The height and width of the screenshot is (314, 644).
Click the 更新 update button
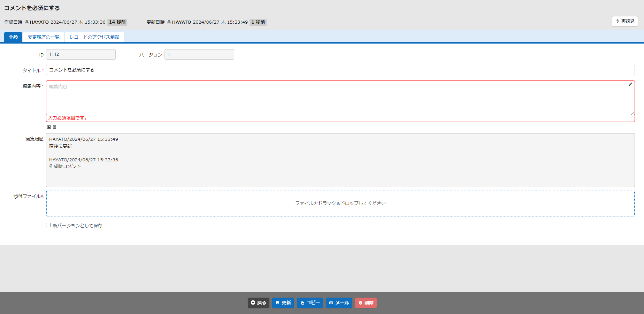tap(283, 303)
